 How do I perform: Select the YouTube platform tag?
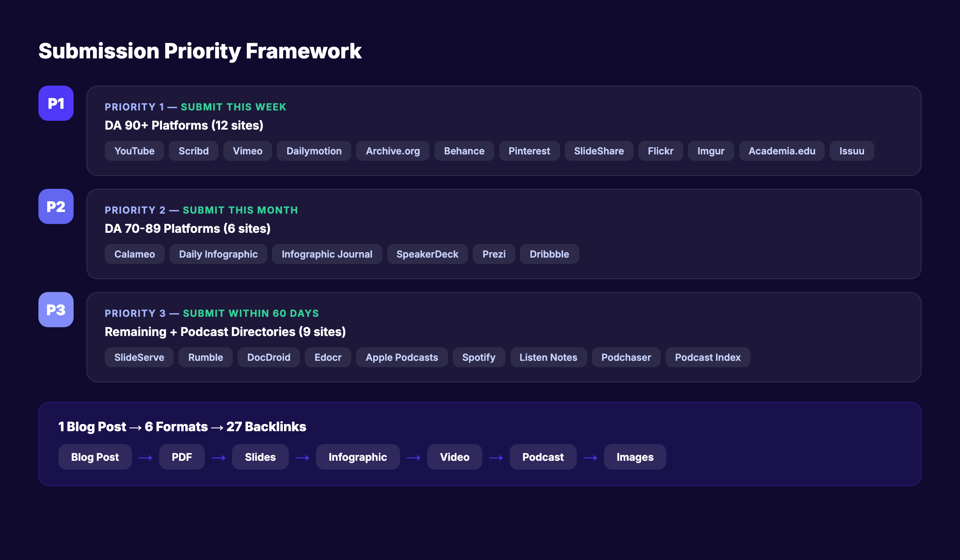point(134,151)
